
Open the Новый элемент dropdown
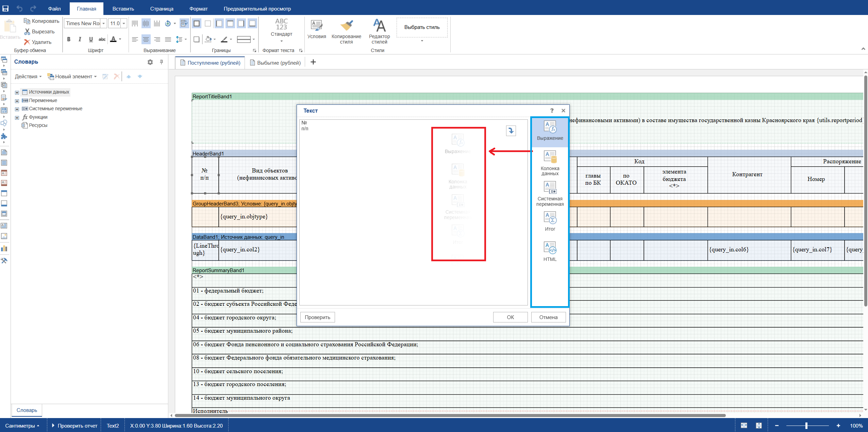point(72,77)
